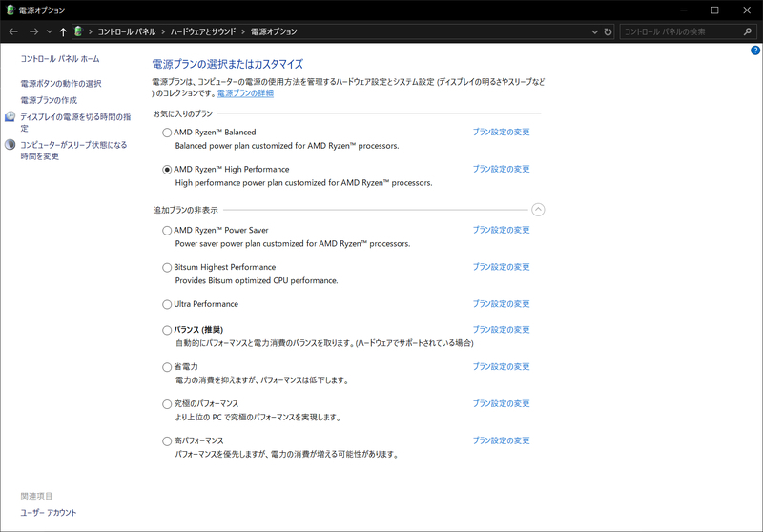Click the sleep moon icon in sidebar
Image resolution: width=763 pixels, height=532 pixels.
pyautogui.click(x=10, y=144)
